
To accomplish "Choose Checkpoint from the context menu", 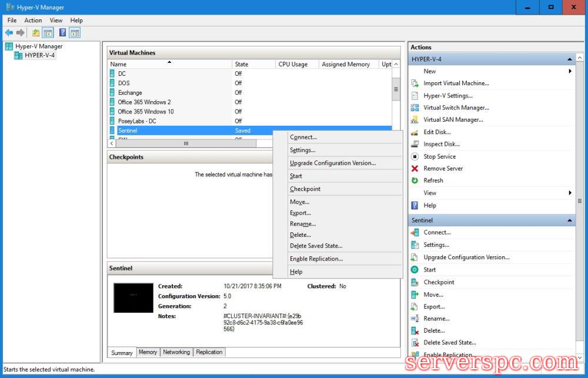I will click(305, 189).
